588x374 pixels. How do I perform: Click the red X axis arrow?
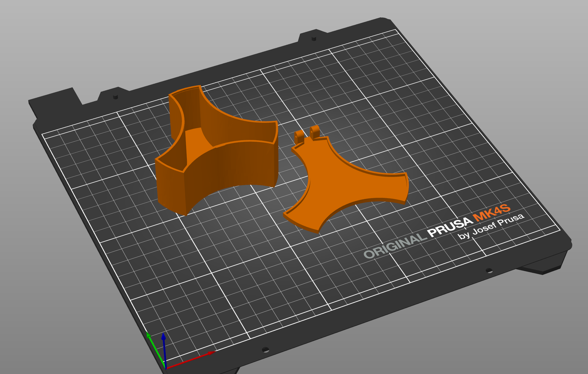click(x=191, y=360)
